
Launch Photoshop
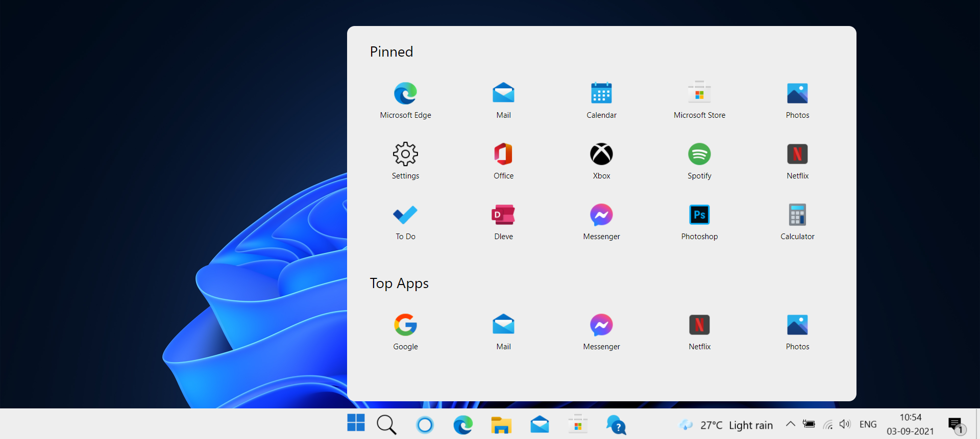[699, 222]
